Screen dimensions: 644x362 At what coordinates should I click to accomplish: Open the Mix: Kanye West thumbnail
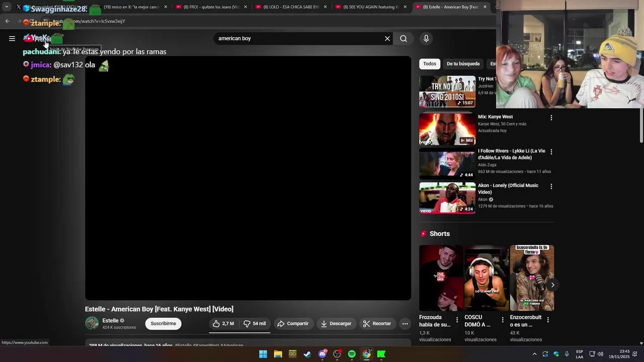(447, 129)
